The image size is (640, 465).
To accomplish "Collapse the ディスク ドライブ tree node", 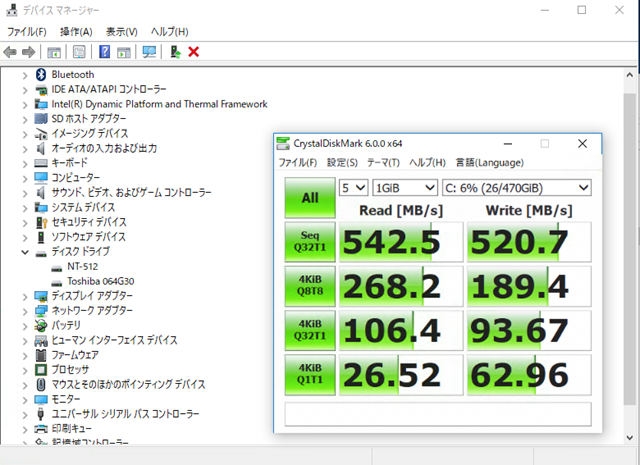I will pyautogui.click(x=25, y=252).
